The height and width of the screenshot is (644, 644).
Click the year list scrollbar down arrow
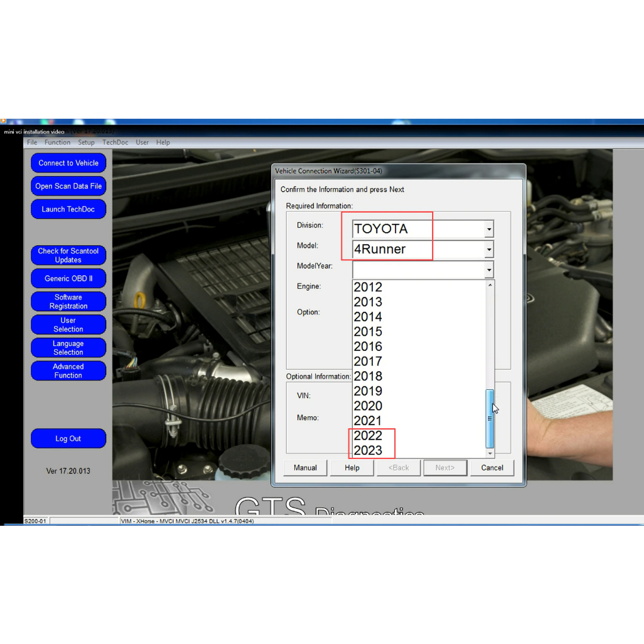[490, 453]
